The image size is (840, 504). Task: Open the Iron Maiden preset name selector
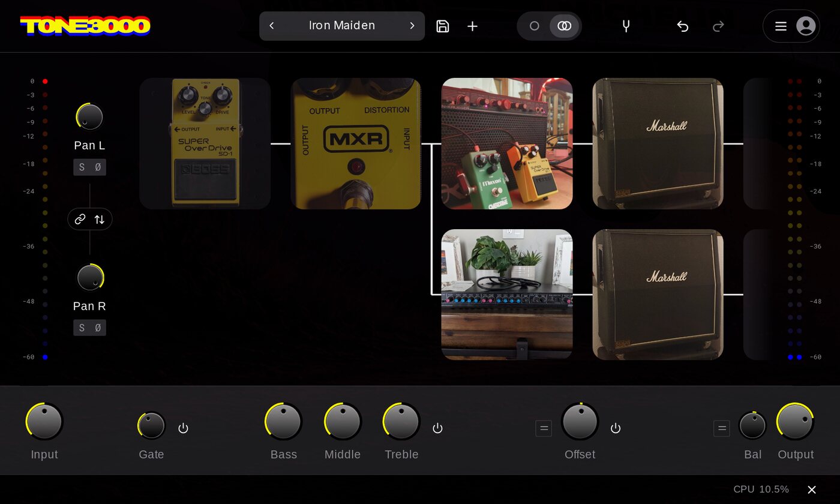(342, 26)
